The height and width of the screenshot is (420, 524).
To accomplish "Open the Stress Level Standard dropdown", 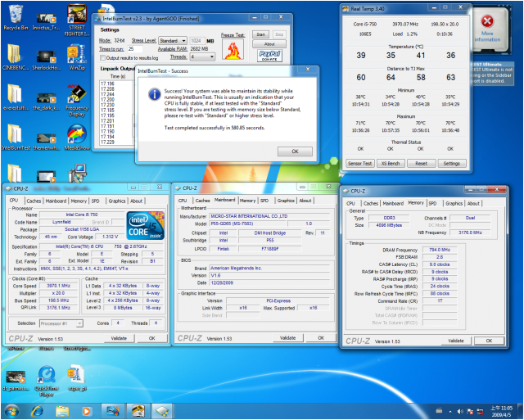I will coord(173,40).
